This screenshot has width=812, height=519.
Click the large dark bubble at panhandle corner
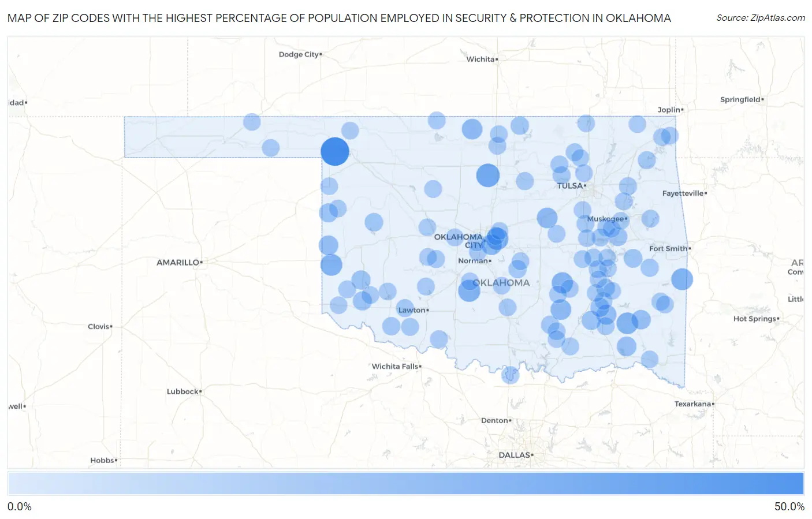pos(335,151)
